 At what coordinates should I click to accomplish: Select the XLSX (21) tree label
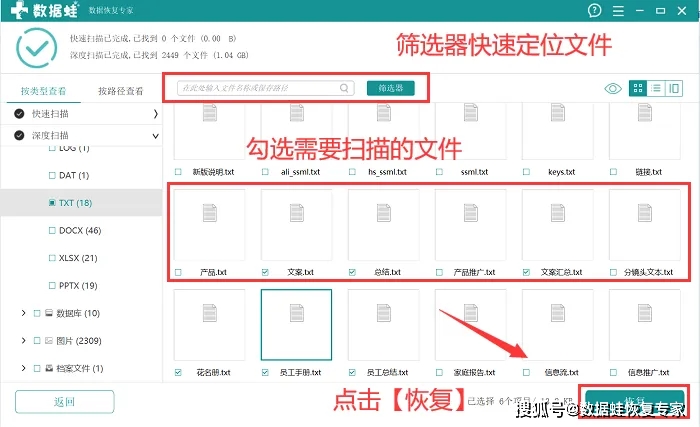(78, 258)
